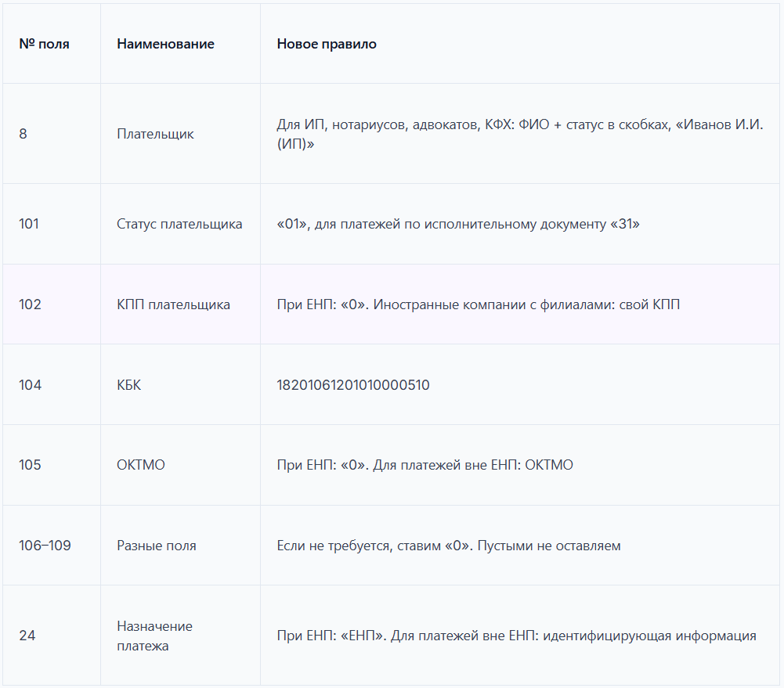Click the "Новое правило" column header
Screen dimensions: 784x688
pyautogui.click(x=327, y=44)
